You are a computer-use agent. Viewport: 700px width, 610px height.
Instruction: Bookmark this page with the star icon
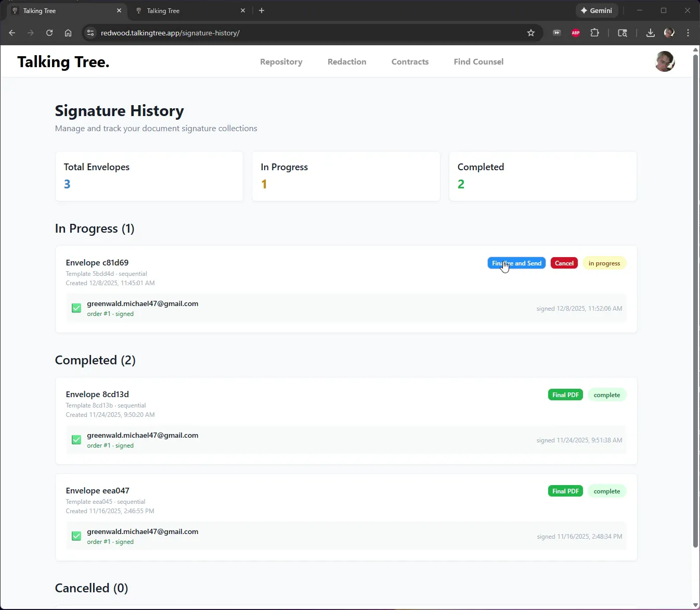(x=531, y=33)
